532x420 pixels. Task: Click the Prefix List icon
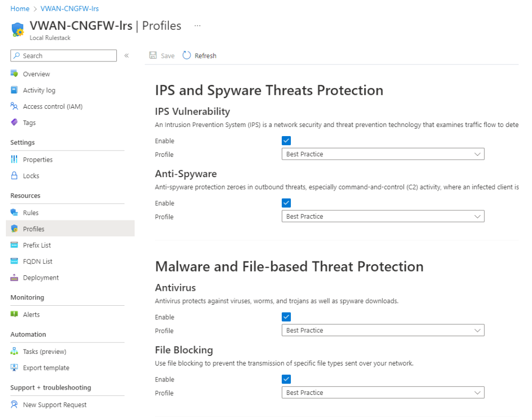point(14,245)
